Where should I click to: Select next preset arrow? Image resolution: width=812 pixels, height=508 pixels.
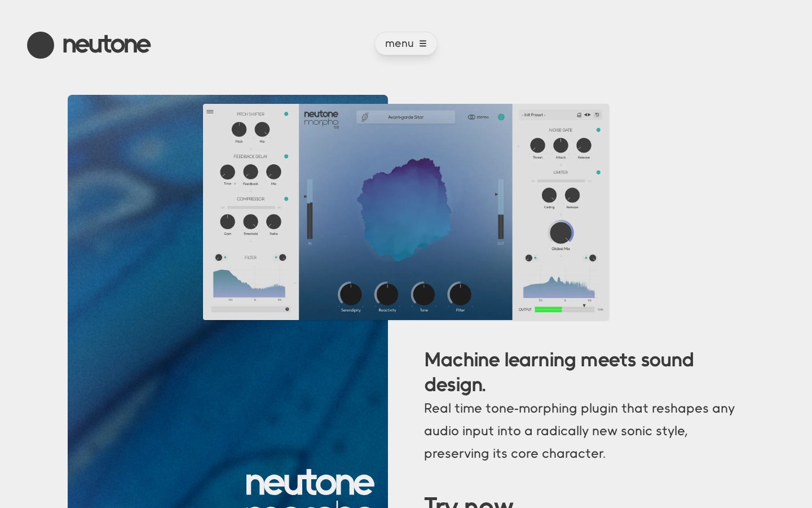click(589, 115)
